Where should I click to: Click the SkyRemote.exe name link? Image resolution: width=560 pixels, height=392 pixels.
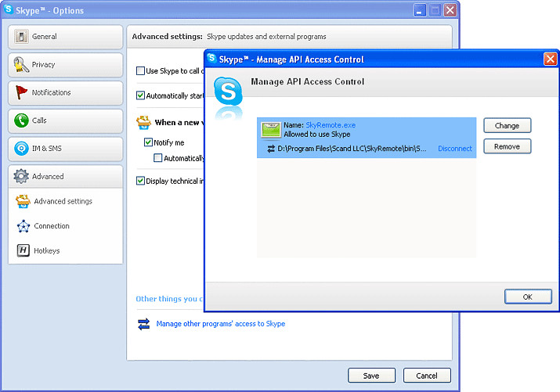click(331, 125)
